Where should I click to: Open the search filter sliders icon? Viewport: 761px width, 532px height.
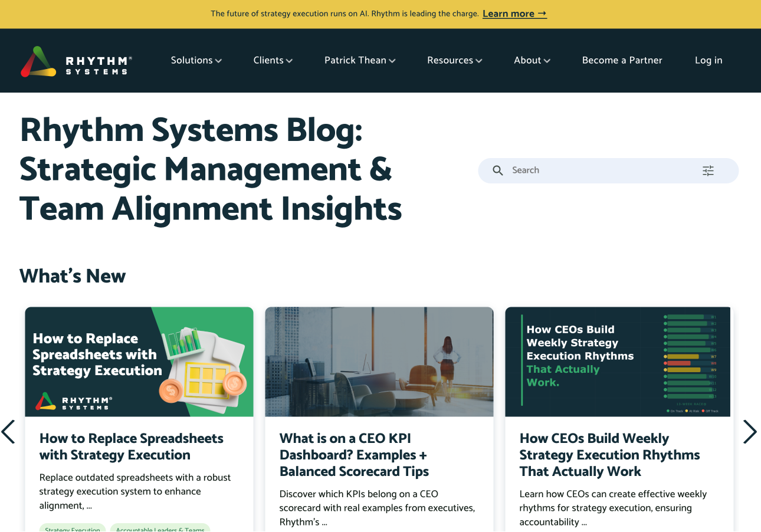coord(708,170)
